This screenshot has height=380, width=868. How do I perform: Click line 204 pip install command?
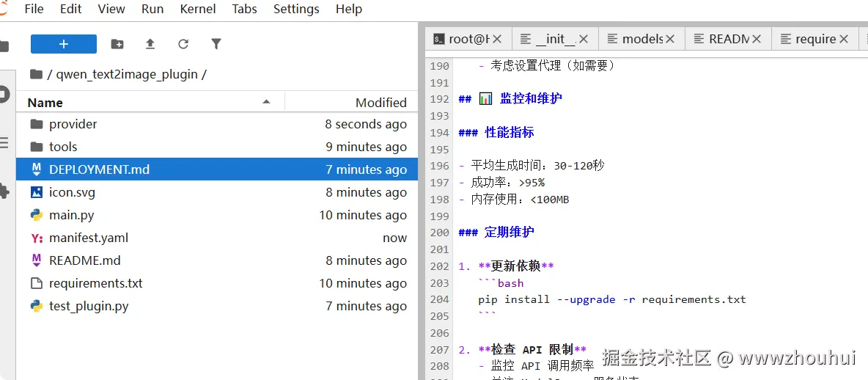(x=612, y=300)
